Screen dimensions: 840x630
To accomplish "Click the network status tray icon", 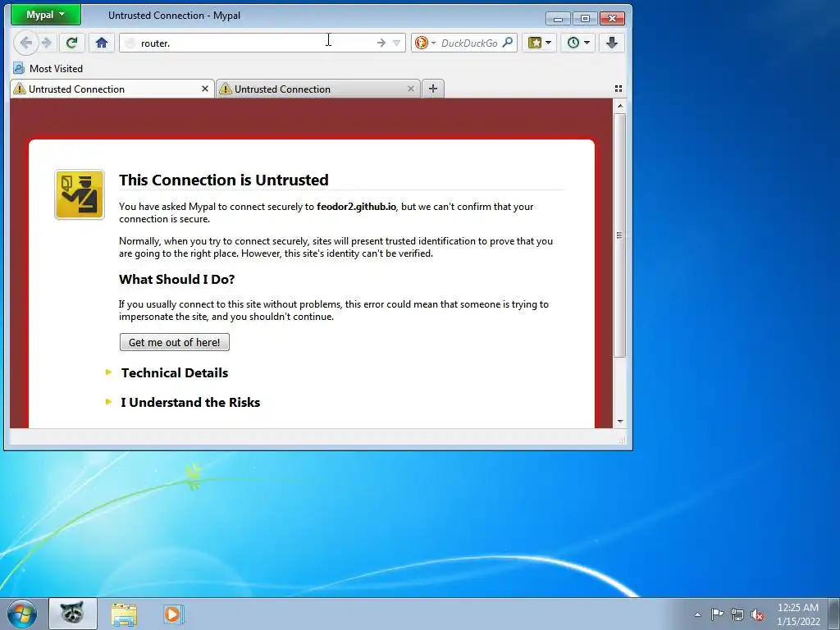I will [x=737, y=614].
